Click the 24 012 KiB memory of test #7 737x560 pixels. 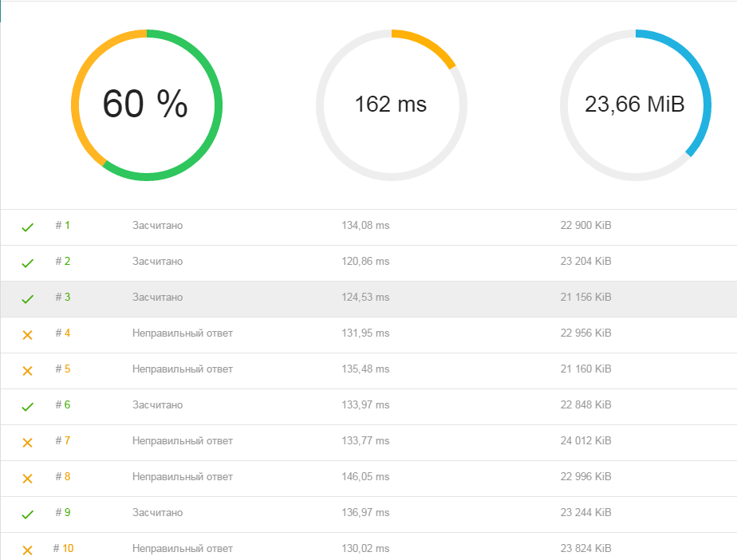point(585,440)
